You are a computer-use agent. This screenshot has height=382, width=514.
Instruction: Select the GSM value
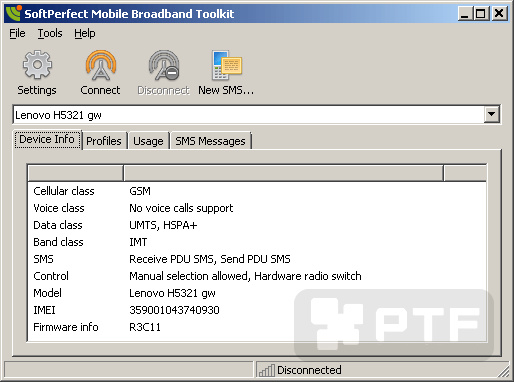coord(140,191)
